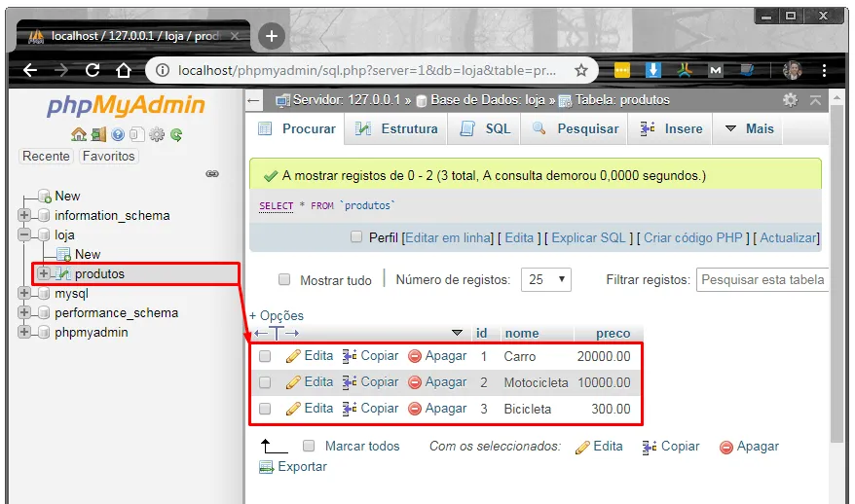Open browser three-dot menu
855x504 pixels.
(x=824, y=70)
